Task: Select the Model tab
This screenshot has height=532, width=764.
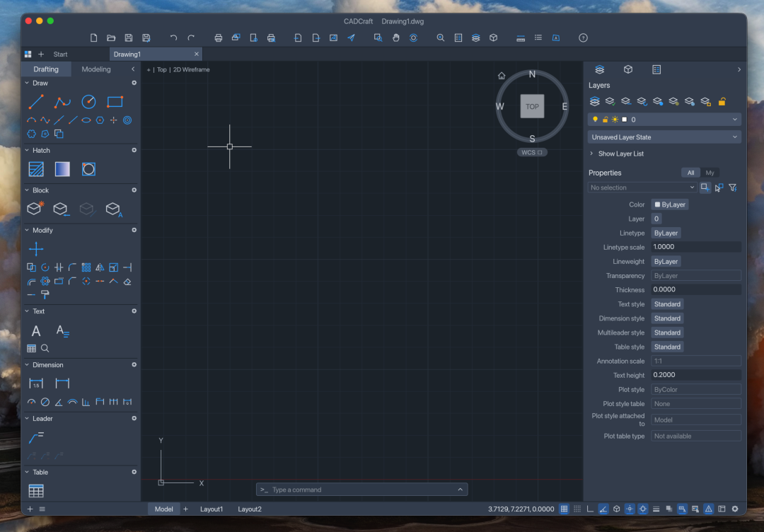Action: (x=163, y=509)
